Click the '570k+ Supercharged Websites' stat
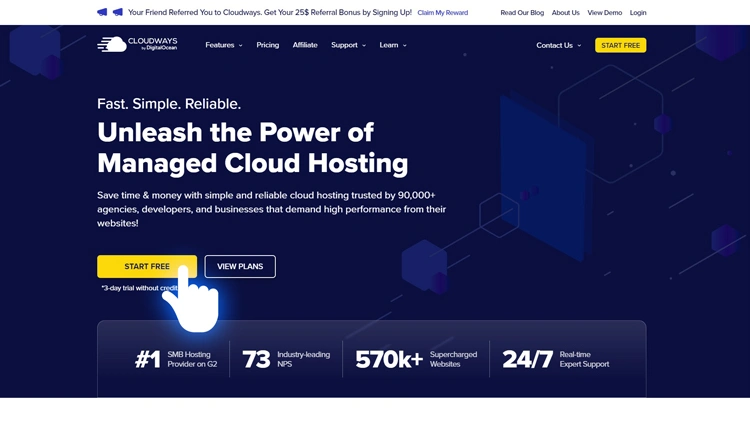750x422 pixels. tap(416, 359)
